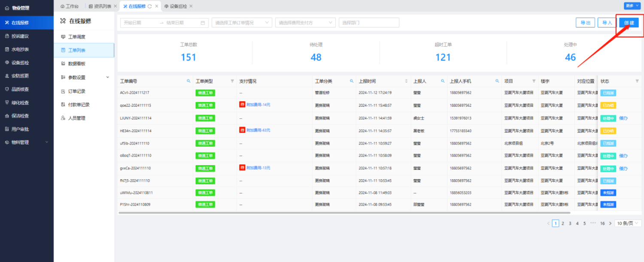Go to the next page arrow in pagination
The width and height of the screenshot is (644, 262).
click(610, 223)
